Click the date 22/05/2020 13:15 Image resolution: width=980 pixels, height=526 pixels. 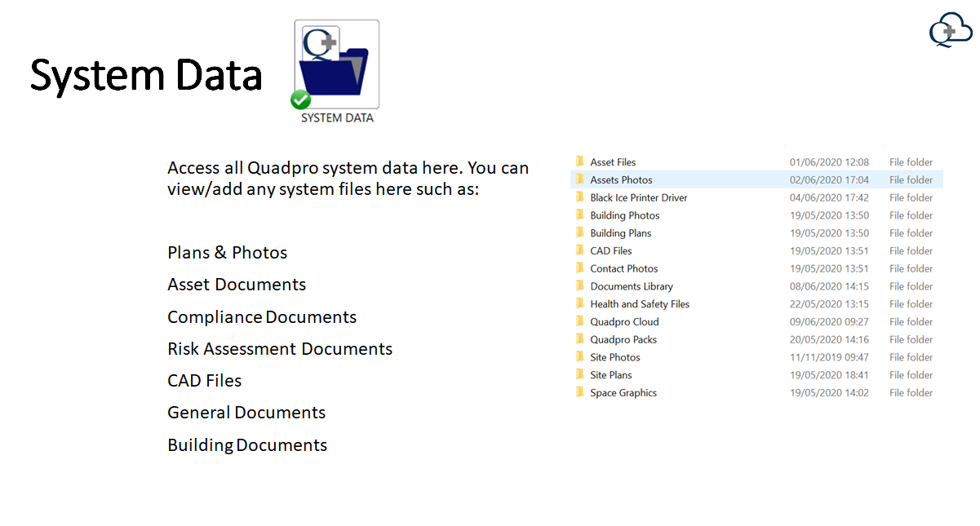pos(829,304)
